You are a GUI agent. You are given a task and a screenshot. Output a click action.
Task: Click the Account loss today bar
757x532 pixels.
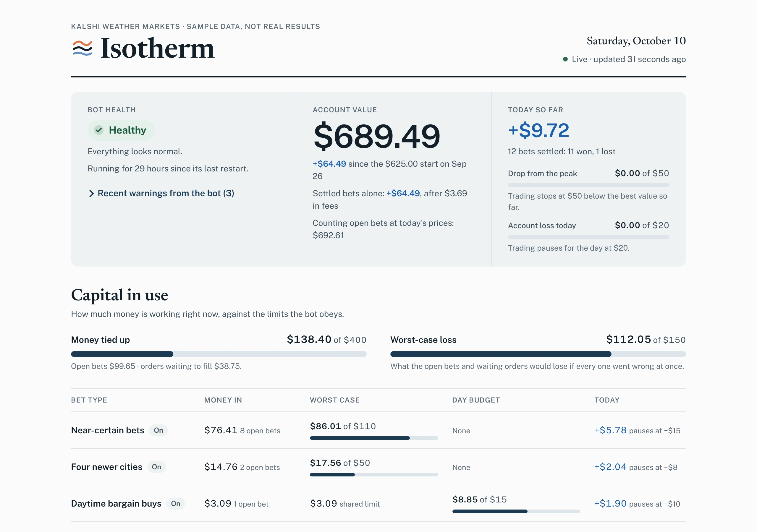tap(588, 237)
